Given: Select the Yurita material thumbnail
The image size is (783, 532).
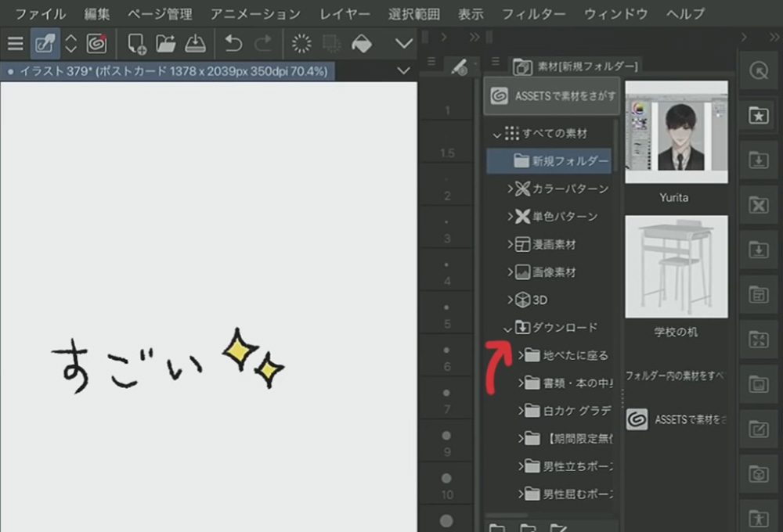Looking at the screenshot, I should click(x=676, y=131).
